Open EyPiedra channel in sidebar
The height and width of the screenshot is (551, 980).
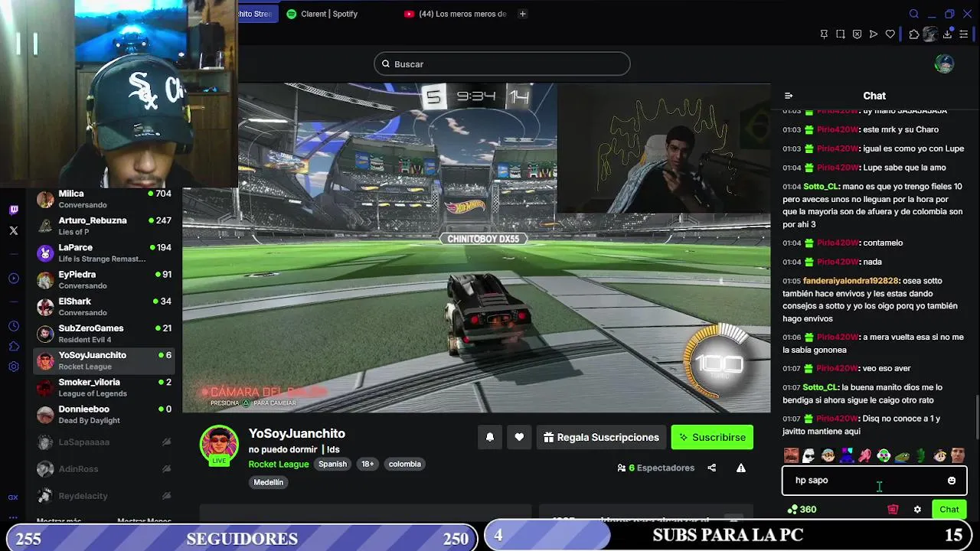coord(104,279)
